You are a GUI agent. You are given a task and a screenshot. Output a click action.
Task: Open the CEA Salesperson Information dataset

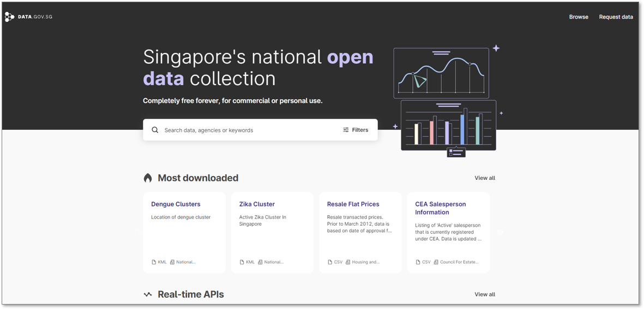click(440, 208)
